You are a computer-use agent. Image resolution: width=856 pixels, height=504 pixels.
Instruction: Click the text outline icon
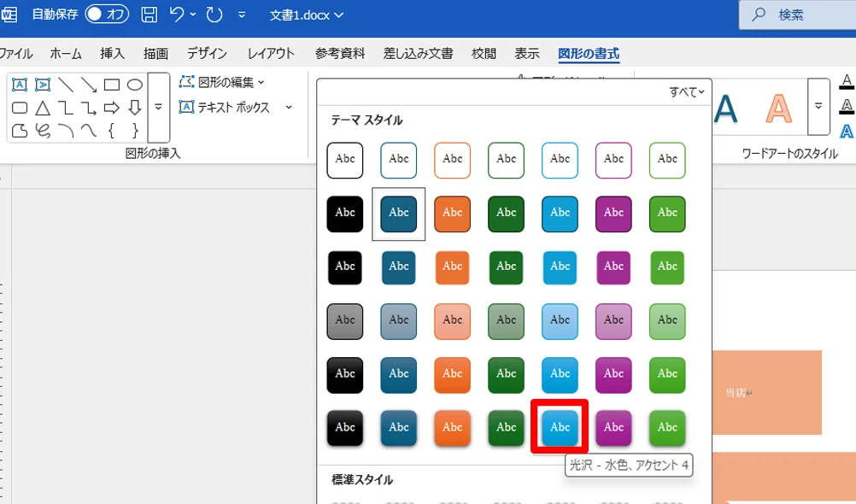pos(847,107)
